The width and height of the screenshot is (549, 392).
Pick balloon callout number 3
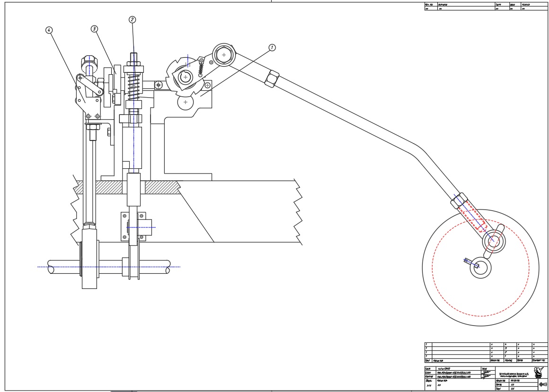point(94,29)
